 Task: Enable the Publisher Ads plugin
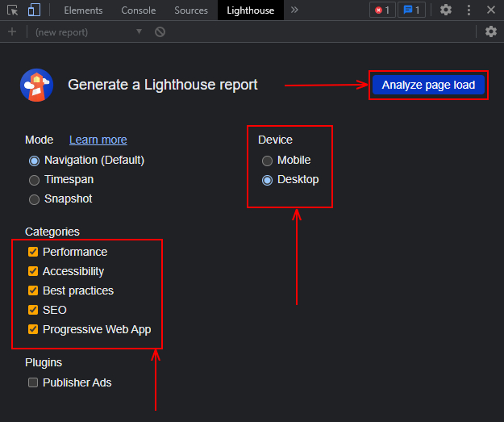point(33,382)
